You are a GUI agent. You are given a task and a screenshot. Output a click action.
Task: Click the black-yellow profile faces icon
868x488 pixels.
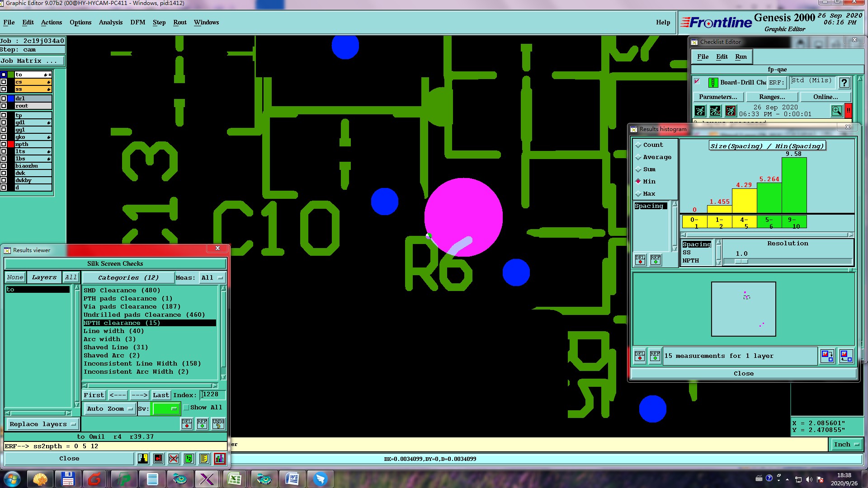click(x=143, y=459)
